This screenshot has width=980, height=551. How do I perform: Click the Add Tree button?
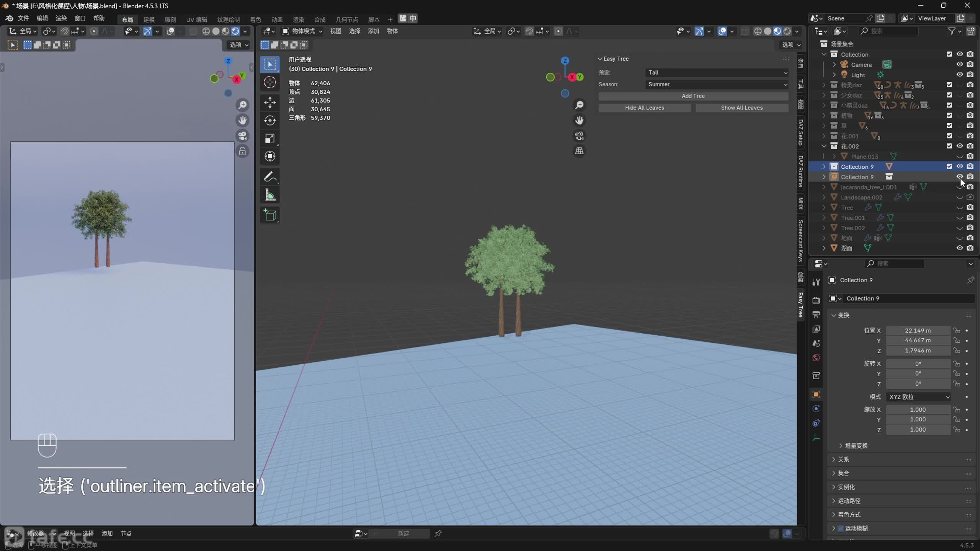693,96
